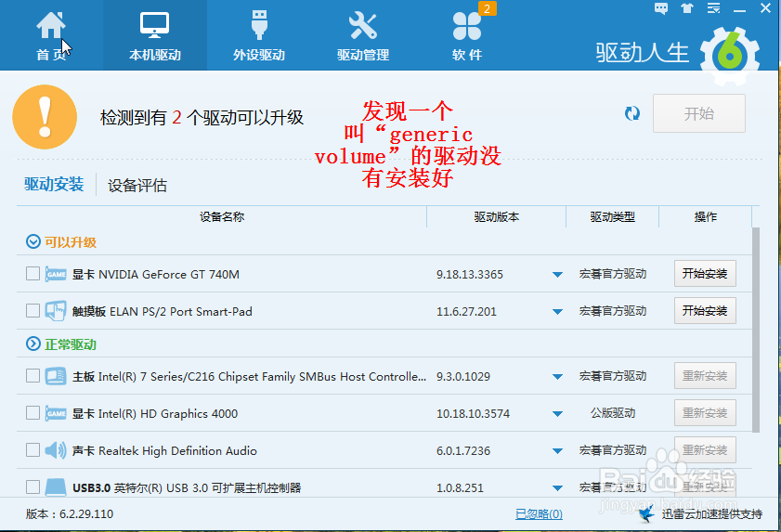Tick the Intel SMBus Host Controller checkbox
The width and height of the screenshot is (781, 532).
pyautogui.click(x=33, y=376)
